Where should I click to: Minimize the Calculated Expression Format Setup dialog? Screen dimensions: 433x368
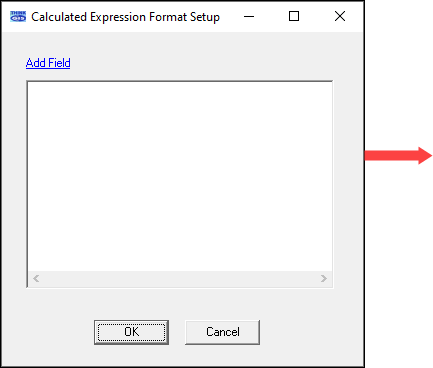[x=249, y=16]
